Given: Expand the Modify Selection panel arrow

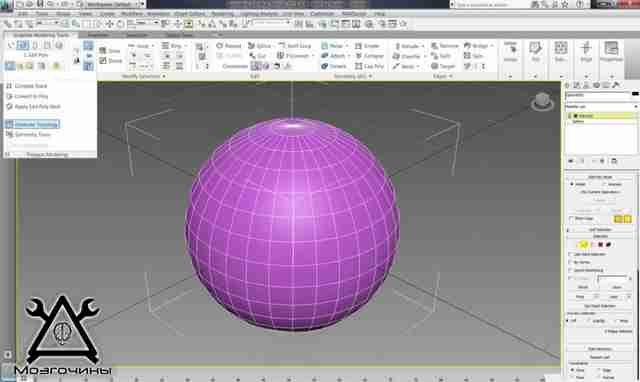Looking at the screenshot, I should [x=164, y=76].
